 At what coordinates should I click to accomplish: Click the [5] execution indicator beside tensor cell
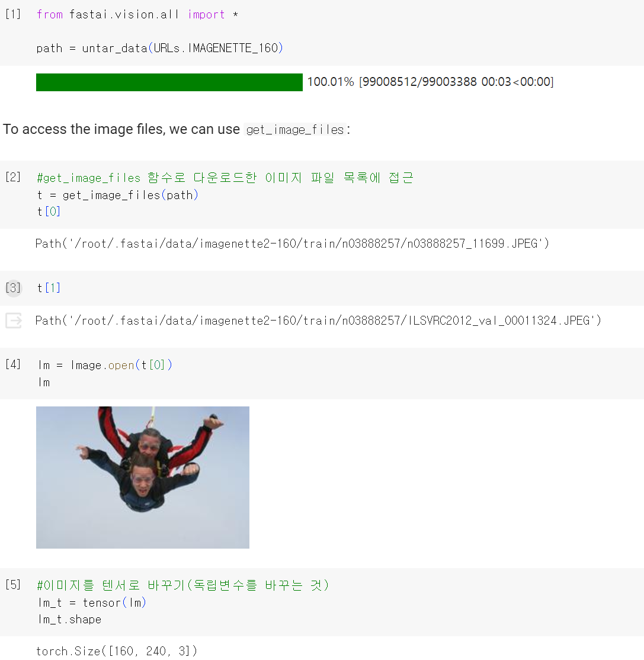point(13,585)
